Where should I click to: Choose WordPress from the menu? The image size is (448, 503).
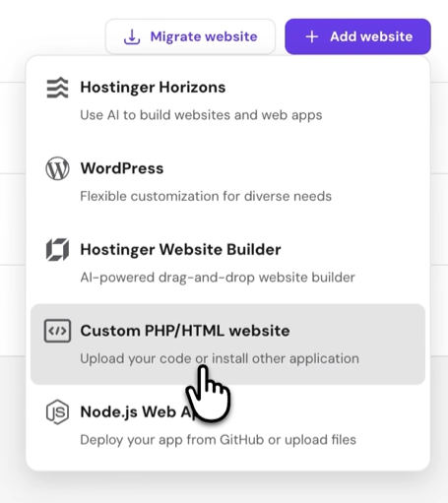(x=227, y=182)
